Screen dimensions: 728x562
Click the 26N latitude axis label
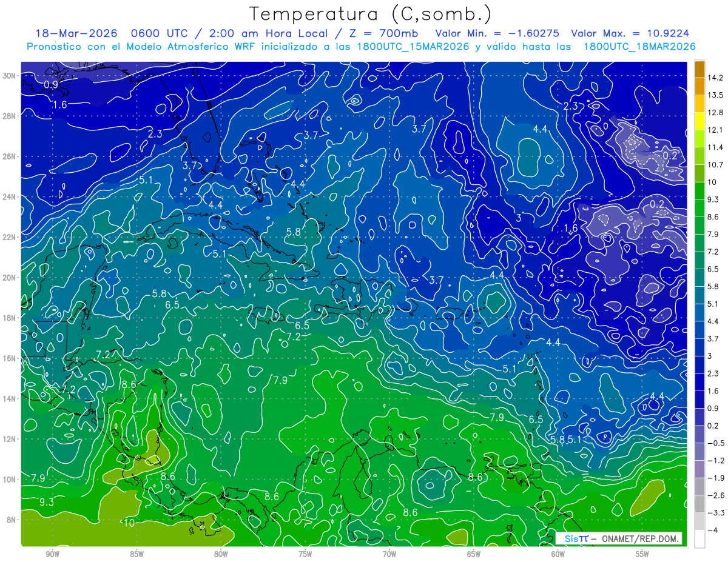pos(10,156)
